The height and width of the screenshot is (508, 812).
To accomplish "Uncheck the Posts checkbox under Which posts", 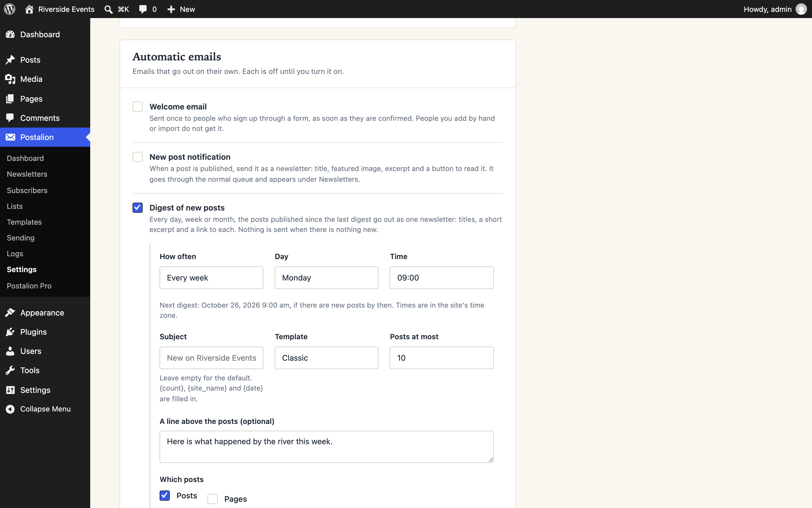I will (165, 496).
